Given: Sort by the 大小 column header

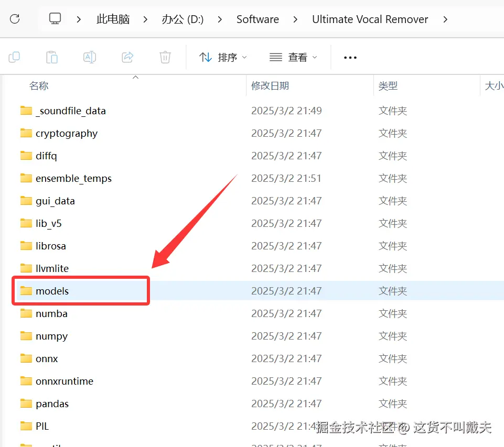Looking at the screenshot, I should 494,86.
